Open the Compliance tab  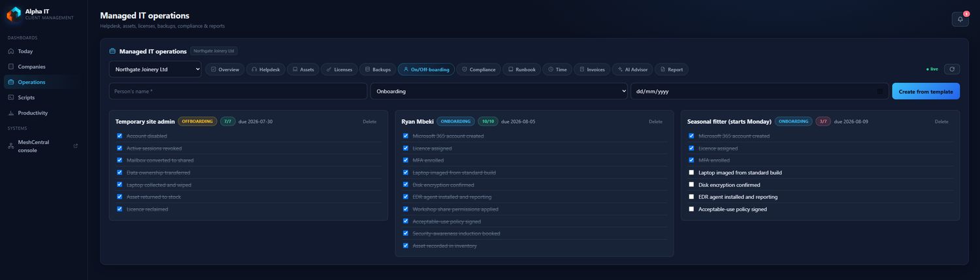coord(478,69)
